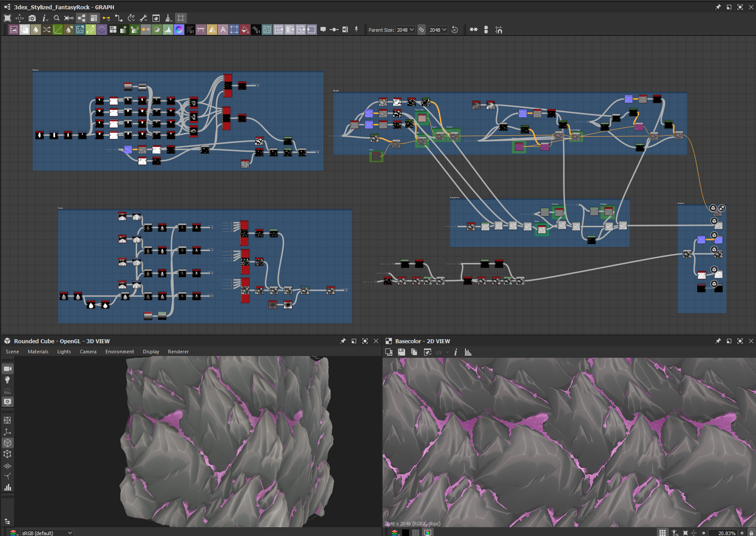Open the UV dropdown in 2D view toolbar
Viewport: 756px width, 536px height.
[442, 352]
